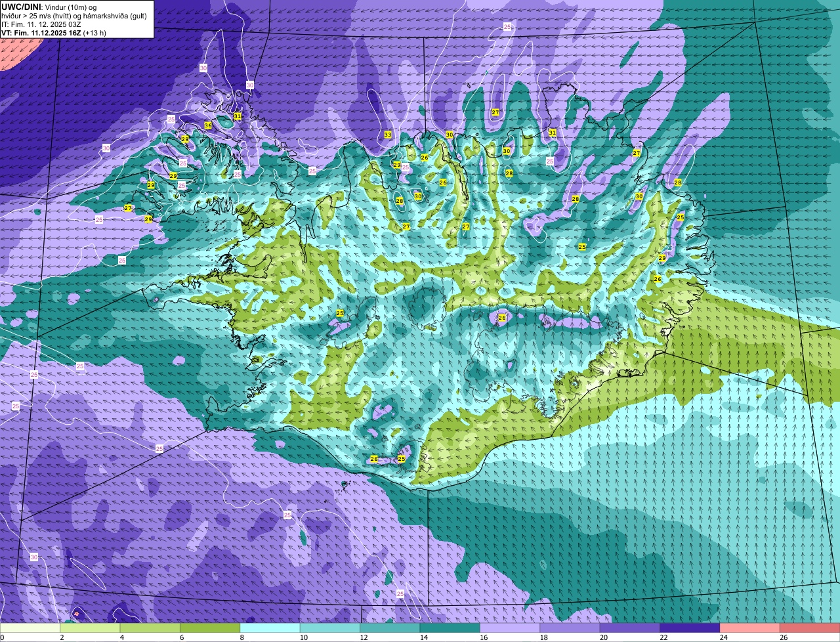Click the title line 'UWC/DINI: Vindur (10m) og'
The image size is (840, 642).
coord(49,7)
